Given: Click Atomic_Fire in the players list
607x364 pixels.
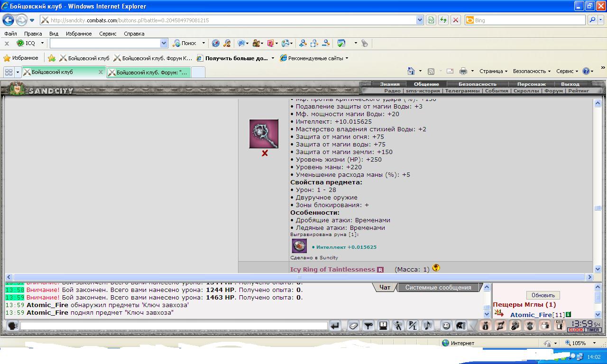Looking at the screenshot, I should coord(531,315).
